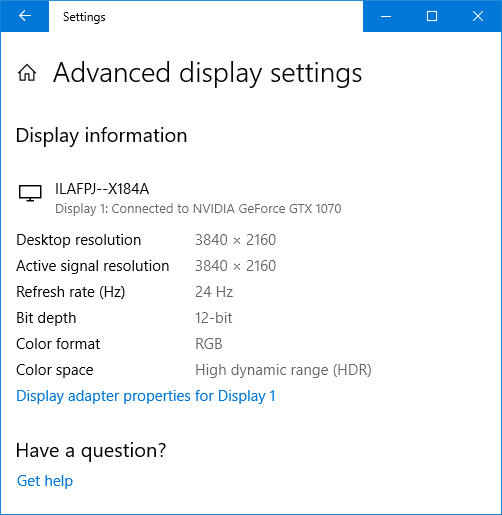Click the RGB color format value

coord(209,344)
